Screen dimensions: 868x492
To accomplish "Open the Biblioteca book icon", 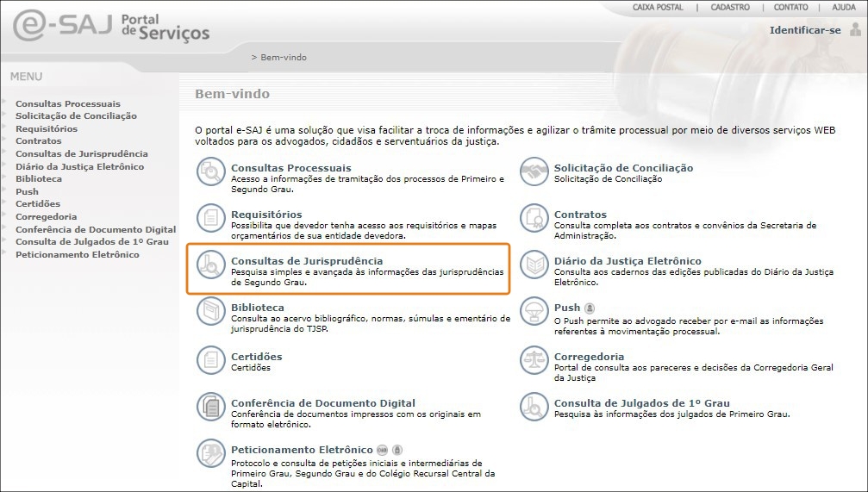I will coord(211,311).
